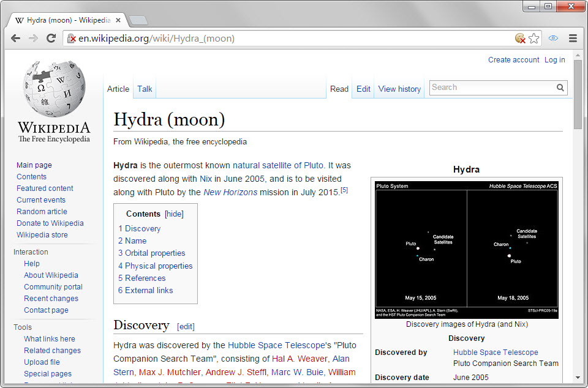Jump to 3 Orbital properties section
This screenshot has height=388, width=588.
pos(152,253)
